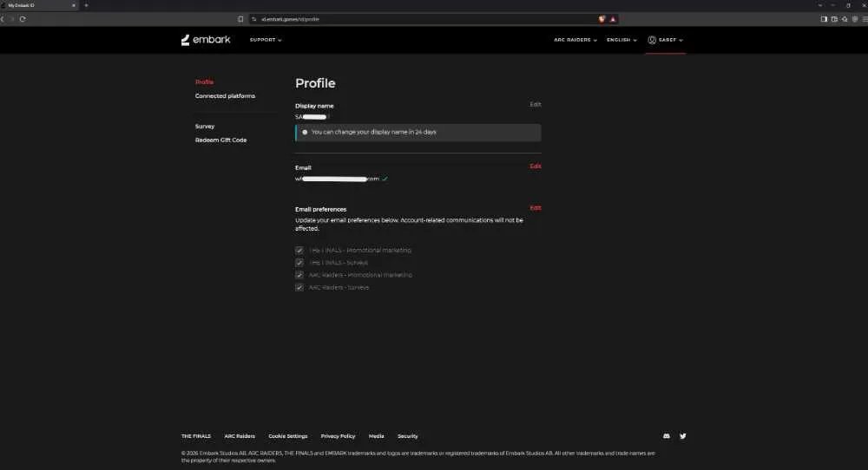Image resolution: width=868 pixels, height=470 pixels.
Task: Close the My Embark ID tab
Action: tap(74, 5)
